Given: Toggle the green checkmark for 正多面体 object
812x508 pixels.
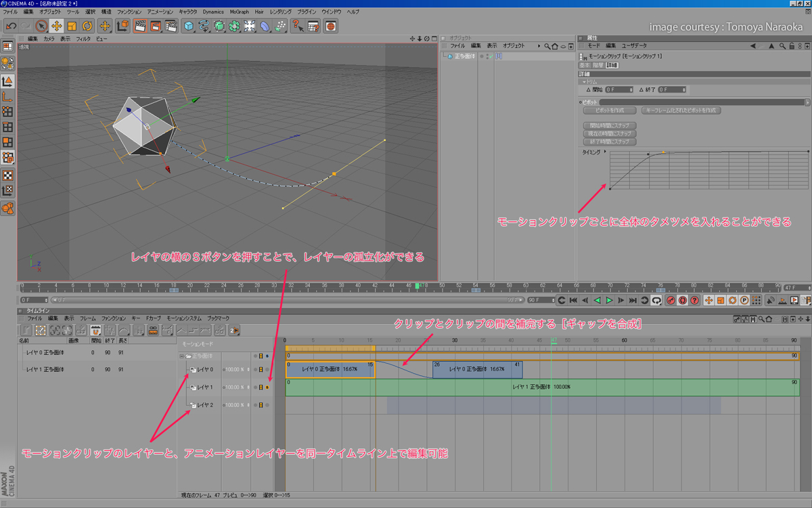Looking at the screenshot, I should point(490,56).
